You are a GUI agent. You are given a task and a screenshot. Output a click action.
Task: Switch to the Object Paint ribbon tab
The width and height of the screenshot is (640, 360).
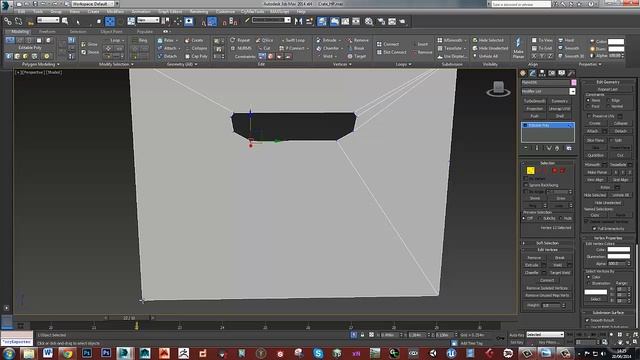111,31
